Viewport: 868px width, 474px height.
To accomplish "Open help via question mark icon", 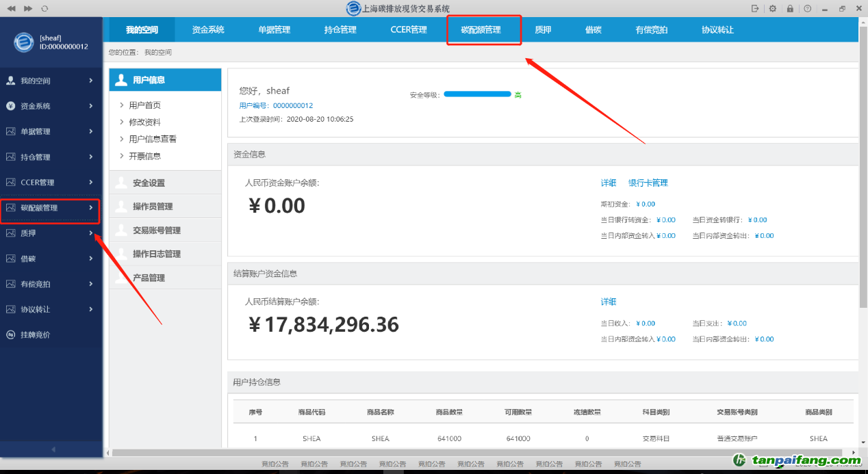I will 808,8.
